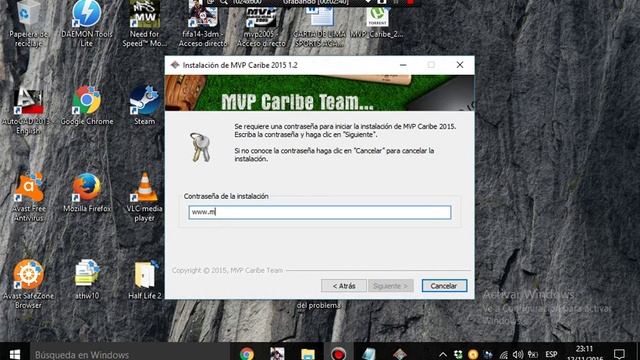Click the keys icon in installer
The width and height of the screenshot is (640, 360).
click(x=200, y=147)
